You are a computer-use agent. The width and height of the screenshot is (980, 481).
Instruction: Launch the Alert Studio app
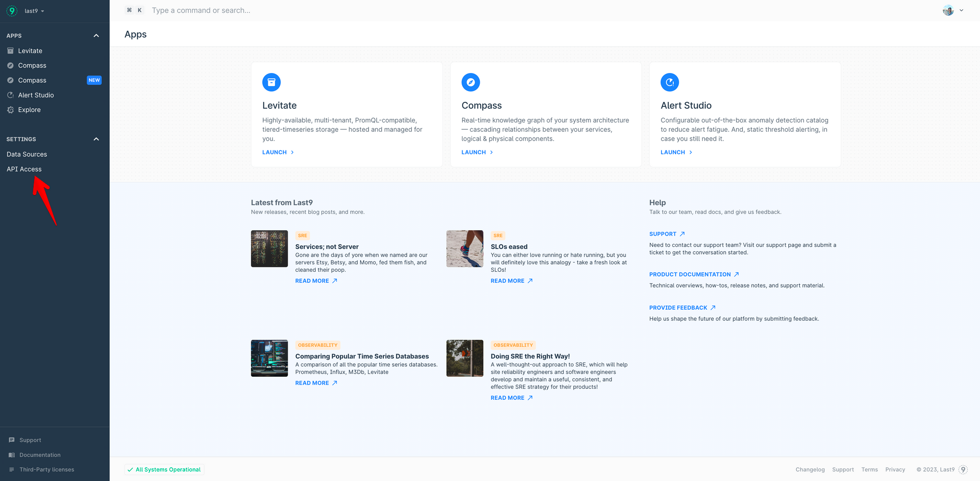(676, 152)
